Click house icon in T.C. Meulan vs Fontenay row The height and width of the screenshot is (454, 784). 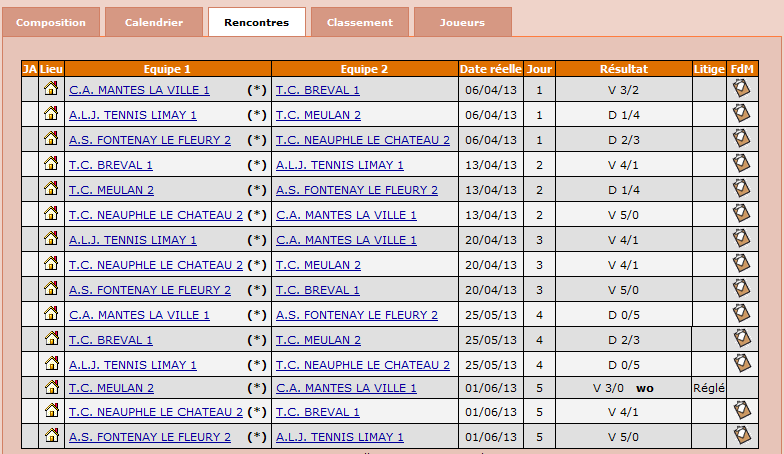(x=51, y=188)
